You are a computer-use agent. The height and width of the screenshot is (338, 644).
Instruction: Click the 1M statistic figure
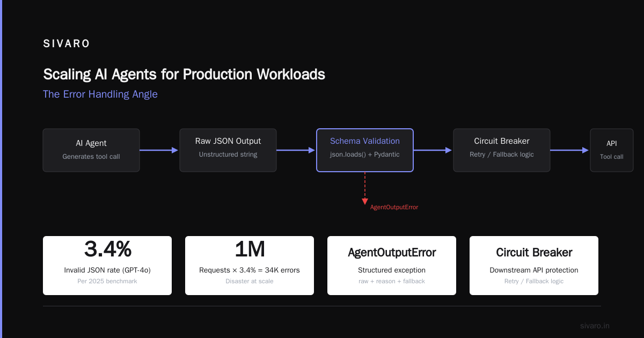250,249
